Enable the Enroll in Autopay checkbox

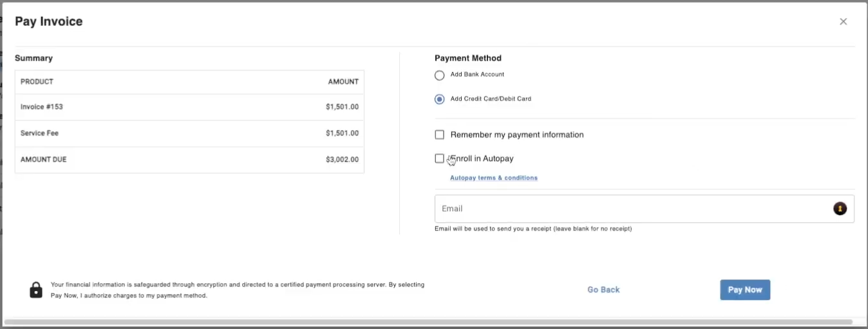coord(440,158)
